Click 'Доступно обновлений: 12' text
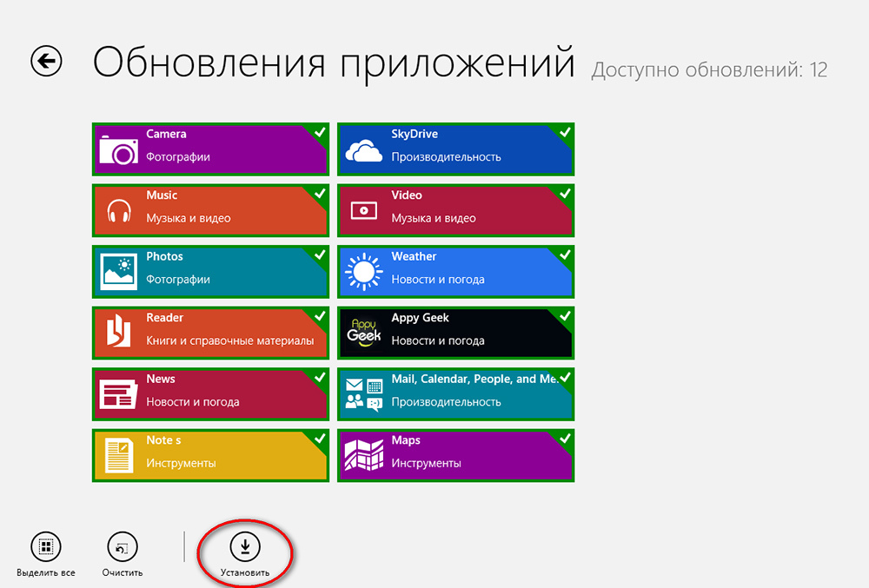This screenshot has height=588, width=869. [x=709, y=69]
